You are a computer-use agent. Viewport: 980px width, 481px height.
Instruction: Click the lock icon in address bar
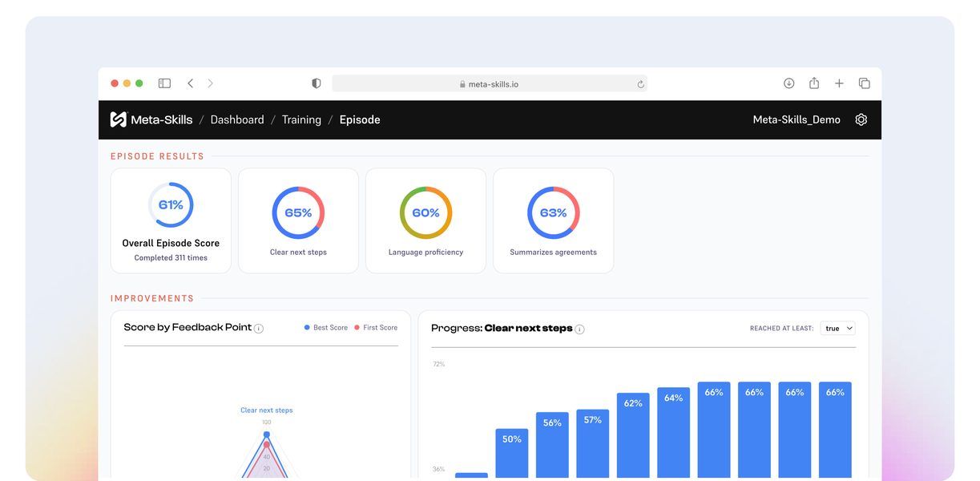[x=462, y=84]
